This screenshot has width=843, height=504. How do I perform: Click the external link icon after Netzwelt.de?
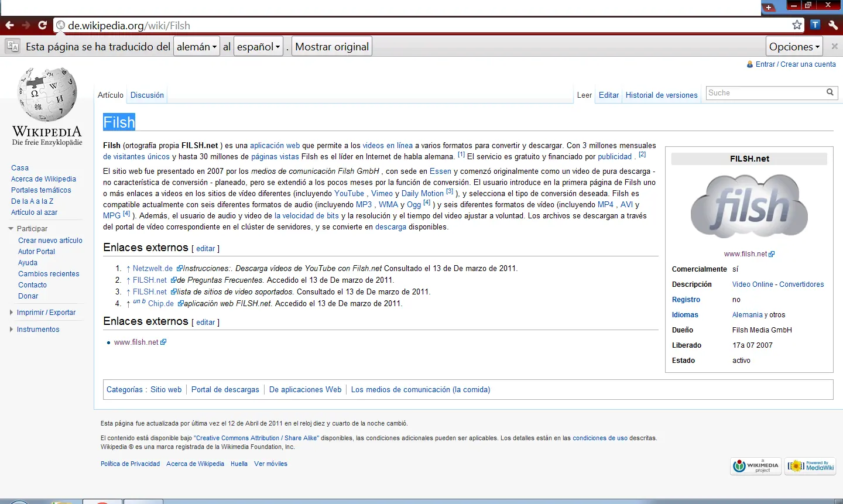click(x=179, y=269)
